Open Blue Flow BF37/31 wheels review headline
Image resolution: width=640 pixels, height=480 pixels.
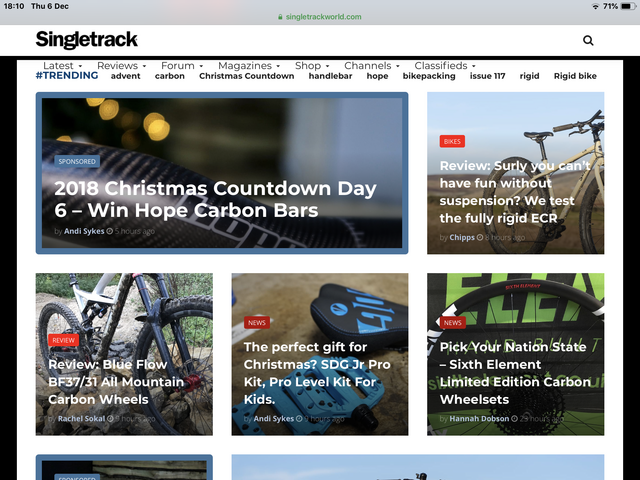116,382
